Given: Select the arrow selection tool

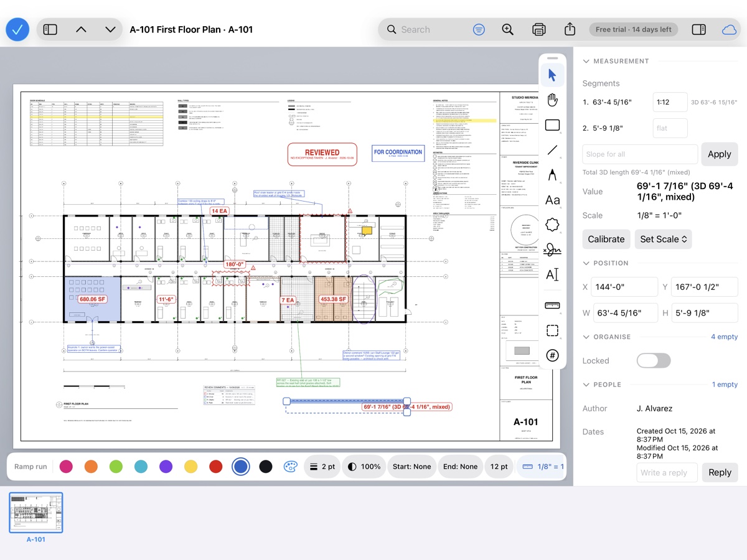Looking at the screenshot, I should click(x=552, y=75).
